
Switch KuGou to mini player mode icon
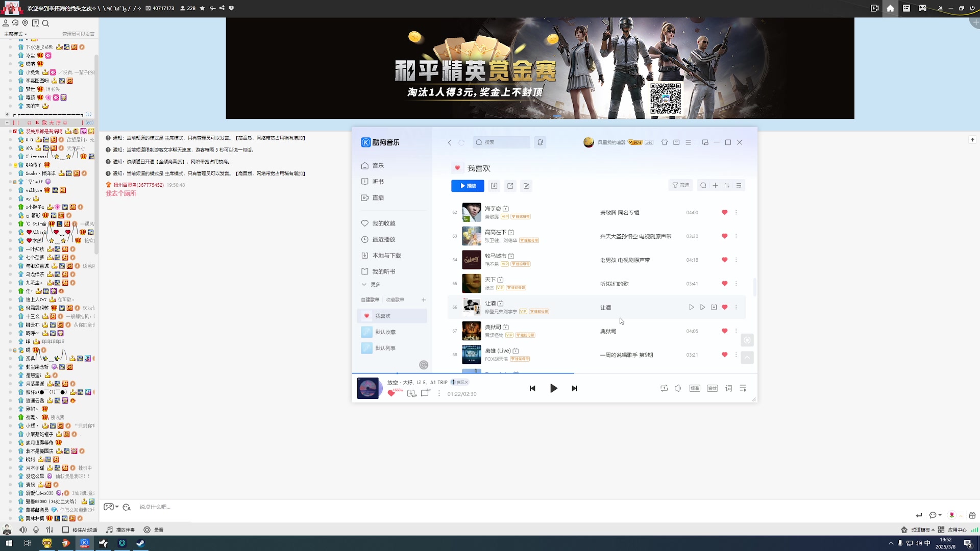(x=705, y=142)
